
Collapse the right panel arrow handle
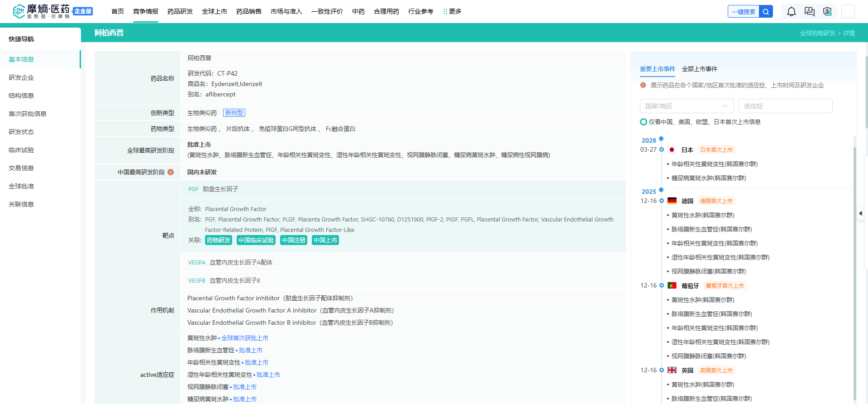coord(860,213)
